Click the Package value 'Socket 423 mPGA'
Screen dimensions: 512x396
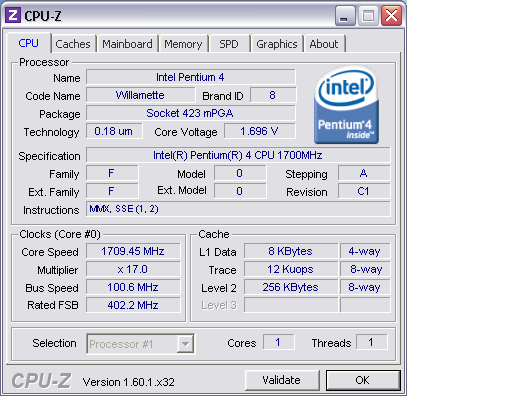191,113
